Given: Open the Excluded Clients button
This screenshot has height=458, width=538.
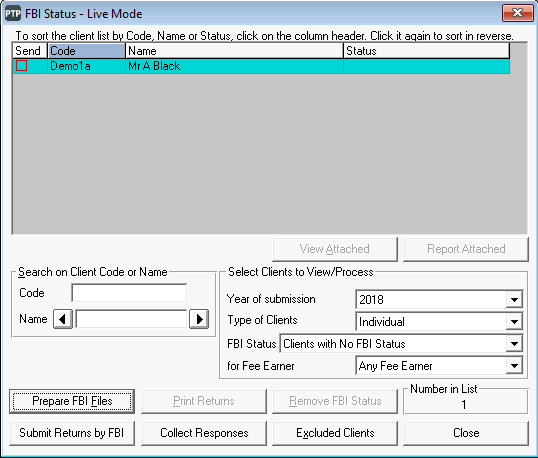Looking at the screenshot, I should (335, 433).
